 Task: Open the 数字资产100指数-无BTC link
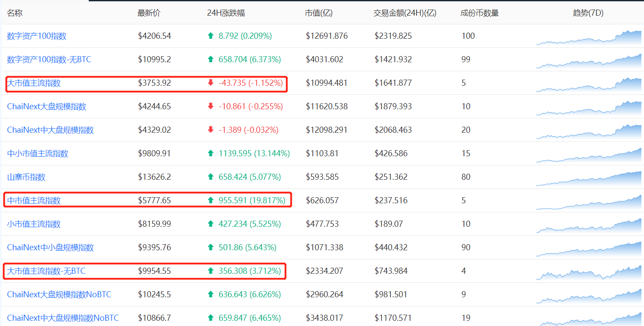49,60
